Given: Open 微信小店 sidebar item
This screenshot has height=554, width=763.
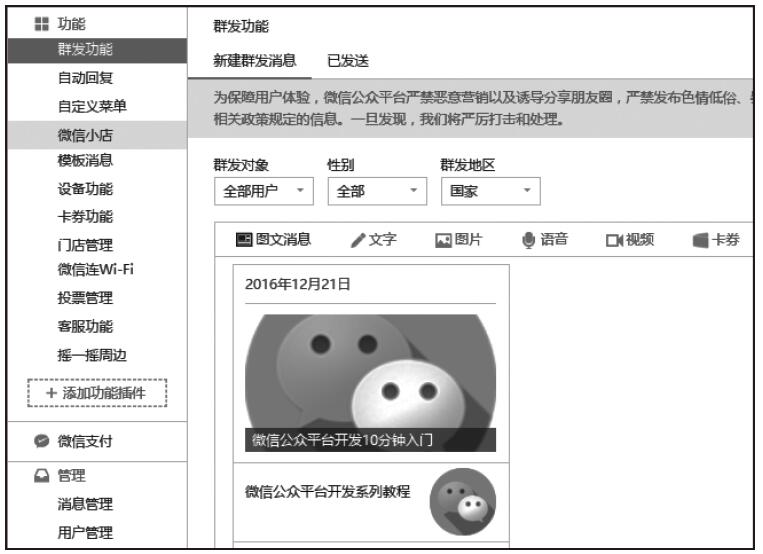Looking at the screenshot, I should click(85, 133).
